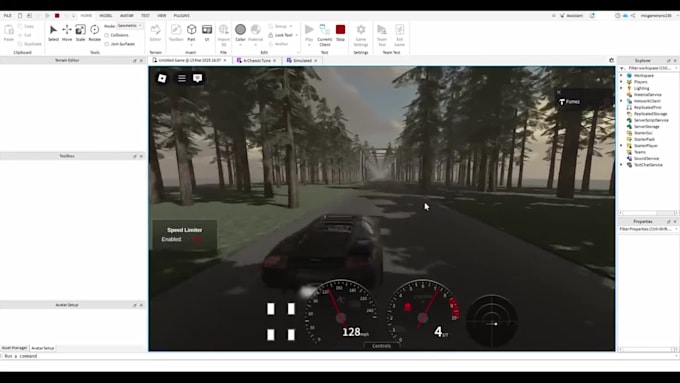Expand the Workspace tree node
680x383 pixels.
[621, 75]
